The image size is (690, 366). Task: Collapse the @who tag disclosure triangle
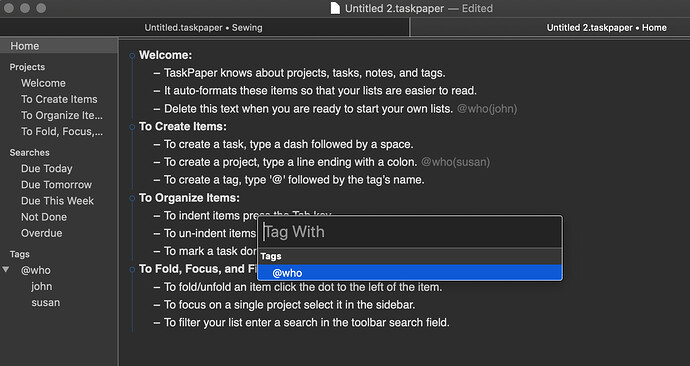(6, 269)
